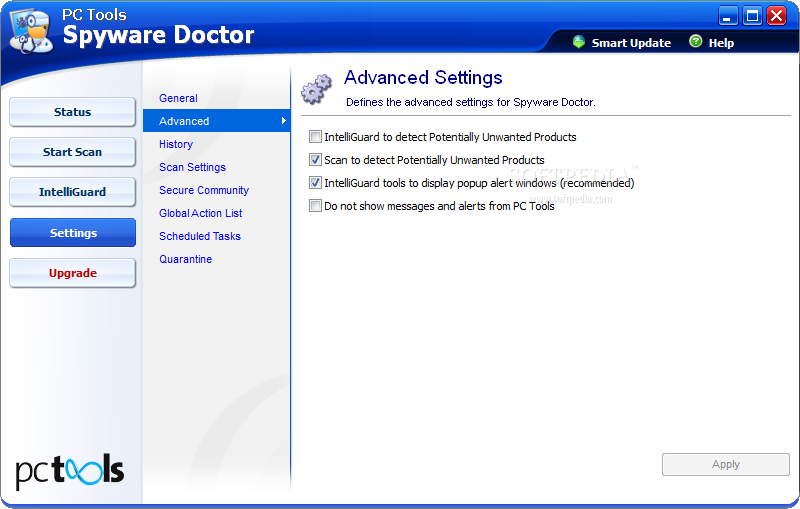Close the Spyware Doctor window
The height and width of the screenshot is (509, 800).
[x=777, y=16]
